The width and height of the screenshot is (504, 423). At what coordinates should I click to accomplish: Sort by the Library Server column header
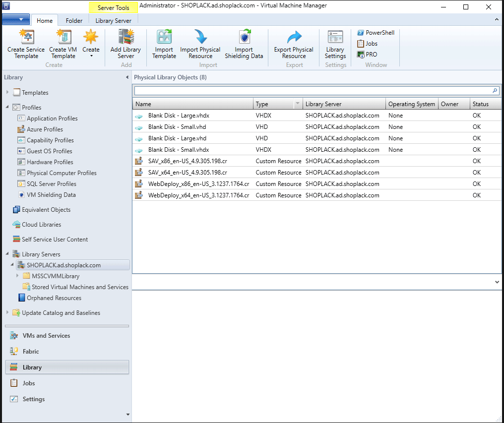[344, 104]
